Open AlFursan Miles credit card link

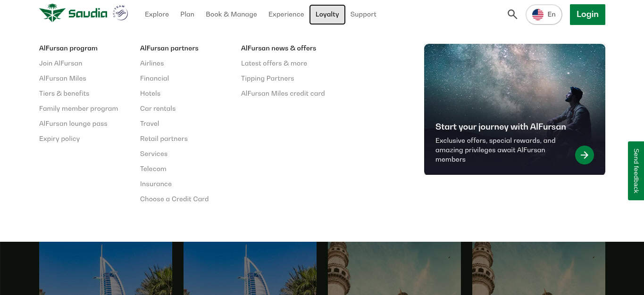point(283,93)
